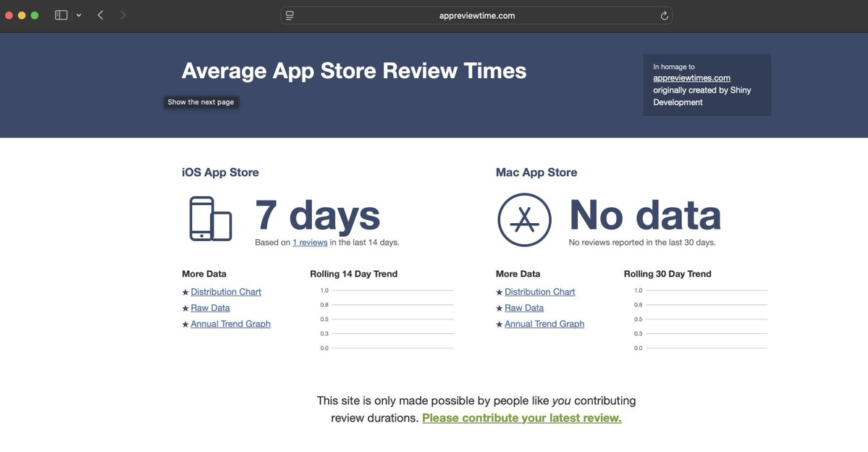Click 'No reviews reported in the last 30 days' text
This screenshot has width=868, height=452.
tap(642, 242)
